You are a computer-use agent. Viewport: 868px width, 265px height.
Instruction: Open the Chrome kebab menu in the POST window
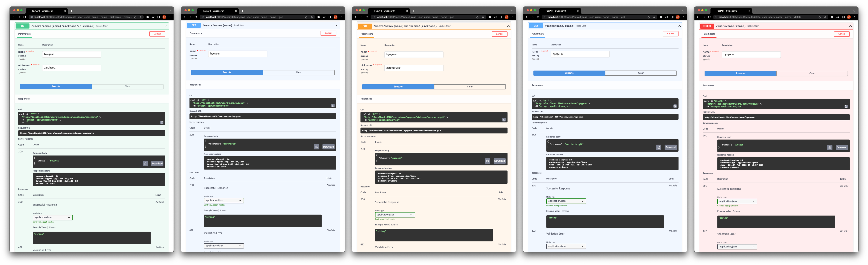tap(170, 17)
